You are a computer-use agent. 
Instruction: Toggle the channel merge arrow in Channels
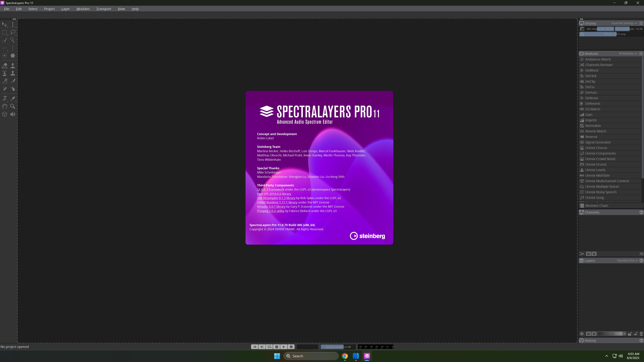coord(582,254)
